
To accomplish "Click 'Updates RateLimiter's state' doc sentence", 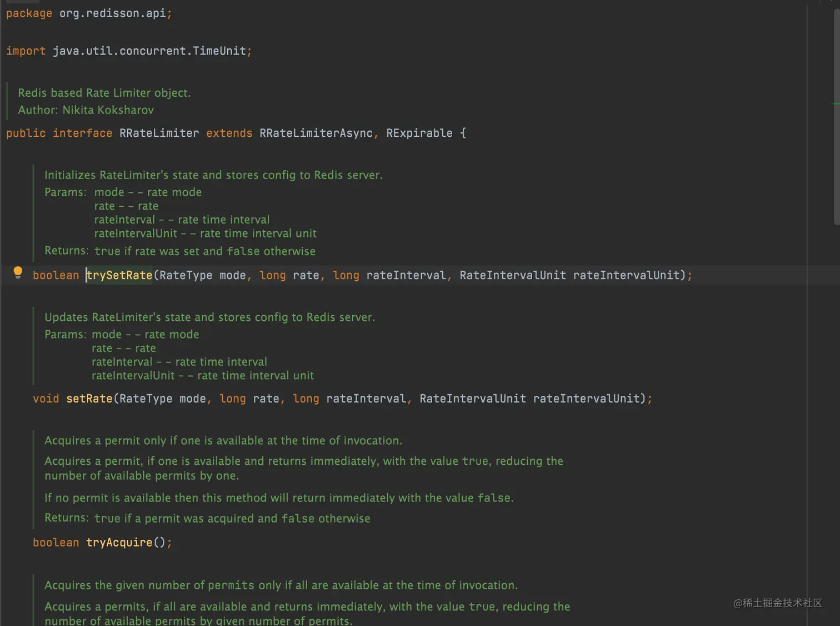I will coord(210,317).
